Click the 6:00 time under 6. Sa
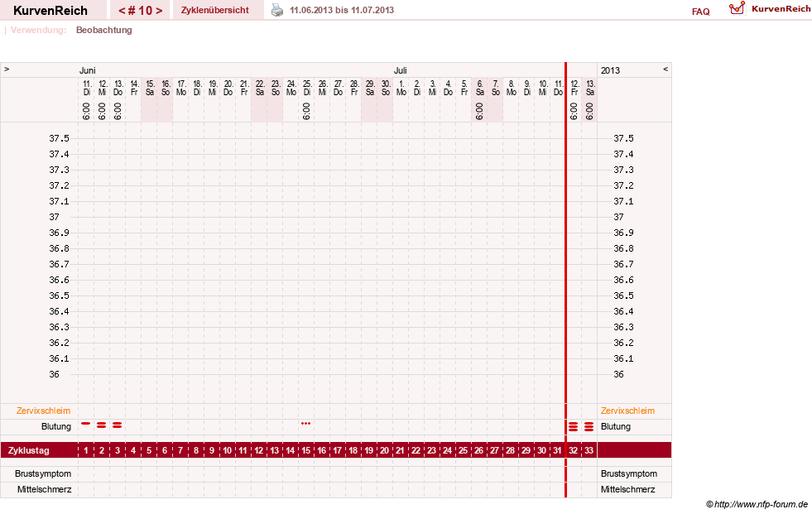Viewport: 812px width, 514px height. click(479, 111)
